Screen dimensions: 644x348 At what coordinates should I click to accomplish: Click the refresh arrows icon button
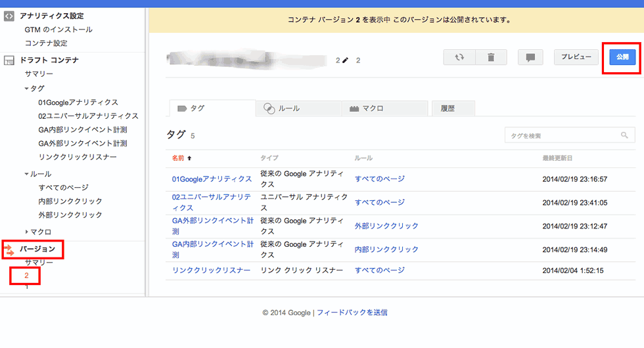[459, 57]
